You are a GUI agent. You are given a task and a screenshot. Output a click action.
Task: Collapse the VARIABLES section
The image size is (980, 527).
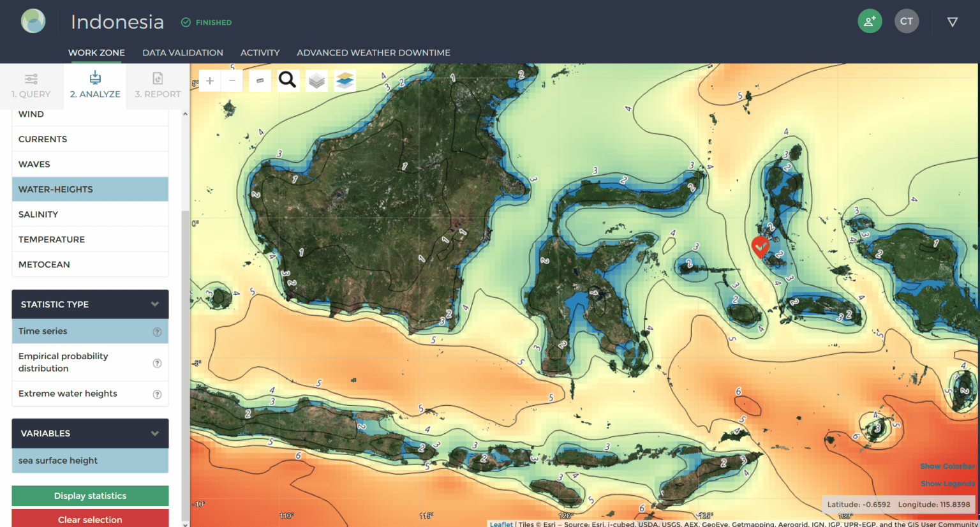click(155, 433)
